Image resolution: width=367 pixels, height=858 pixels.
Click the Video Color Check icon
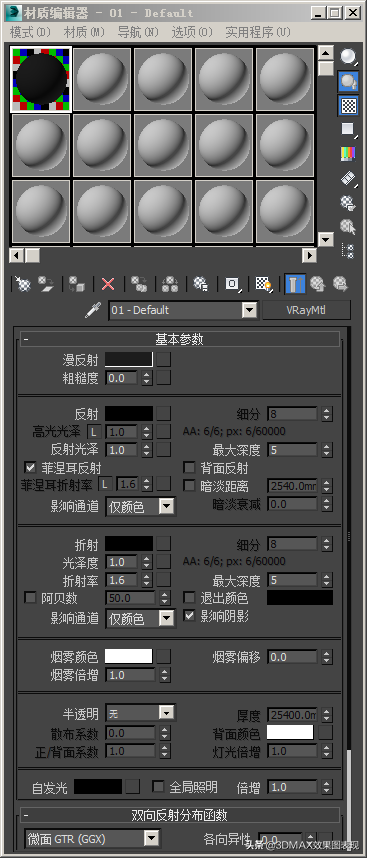coord(348,154)
